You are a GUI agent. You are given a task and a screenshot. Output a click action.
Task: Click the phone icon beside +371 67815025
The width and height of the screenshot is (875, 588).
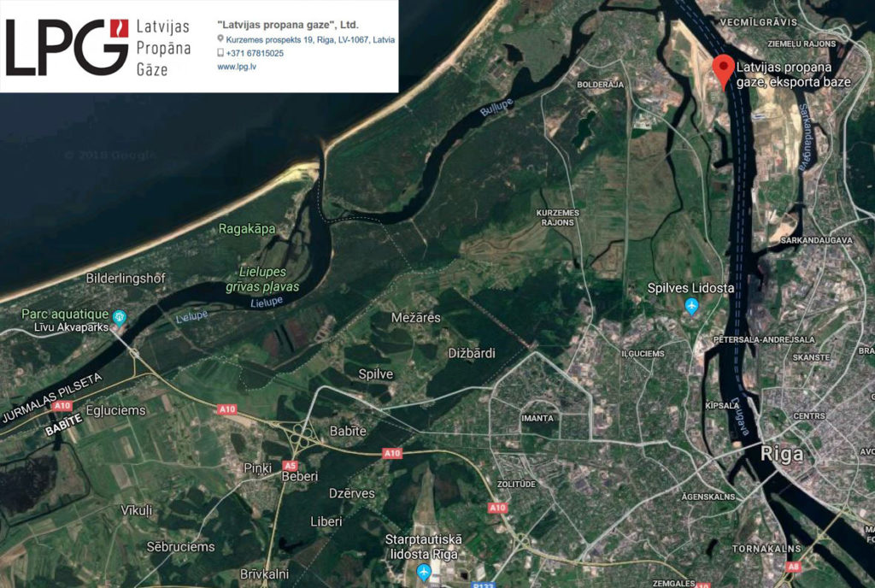click(x=220, y=53)
